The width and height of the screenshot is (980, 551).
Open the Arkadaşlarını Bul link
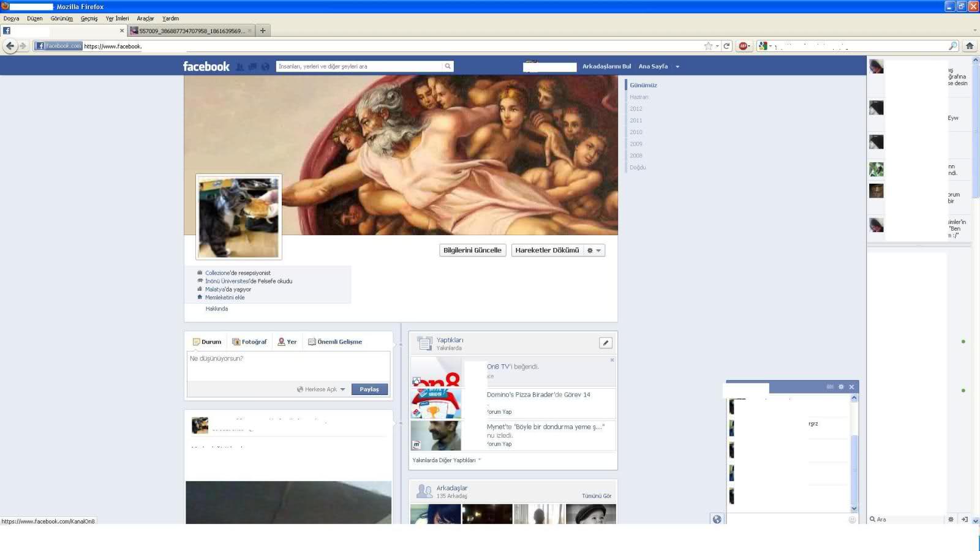tap(606, 66)
